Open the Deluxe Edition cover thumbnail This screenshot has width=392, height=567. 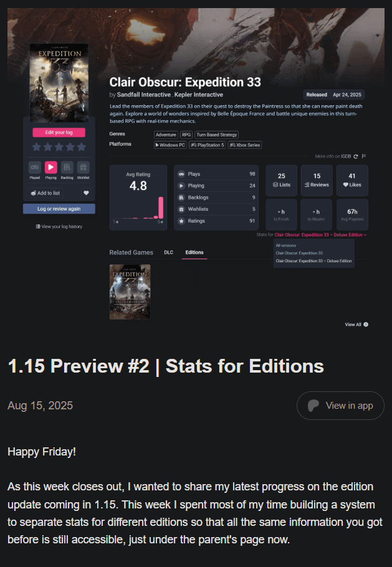tap(130, 292)
